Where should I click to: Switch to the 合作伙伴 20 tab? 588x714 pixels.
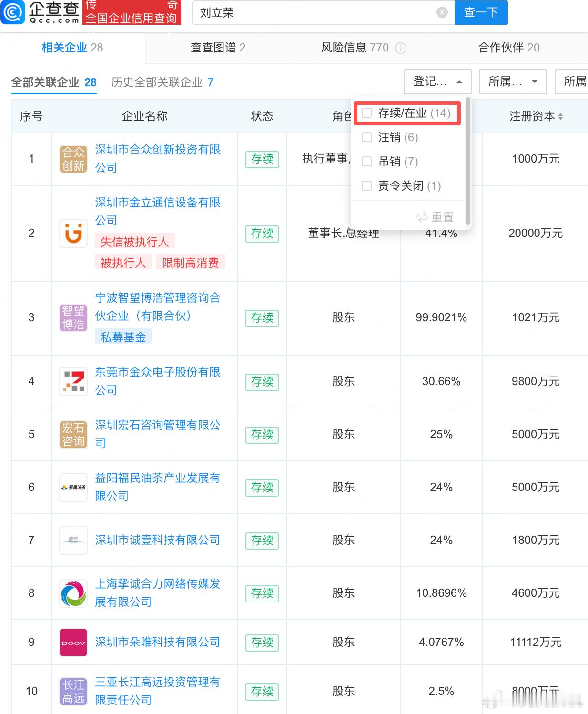click(509, 48)
